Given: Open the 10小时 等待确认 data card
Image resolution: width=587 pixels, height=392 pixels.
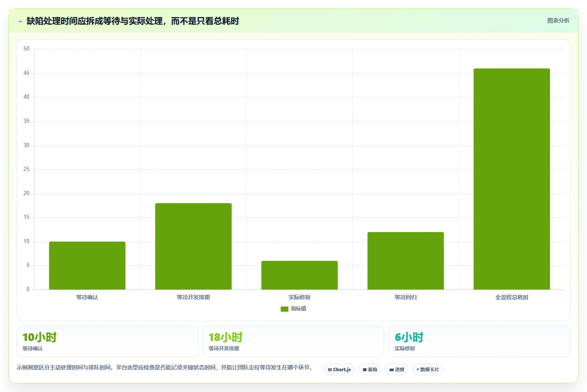Looking at the screenshot, I should click(x=108, y=341).
